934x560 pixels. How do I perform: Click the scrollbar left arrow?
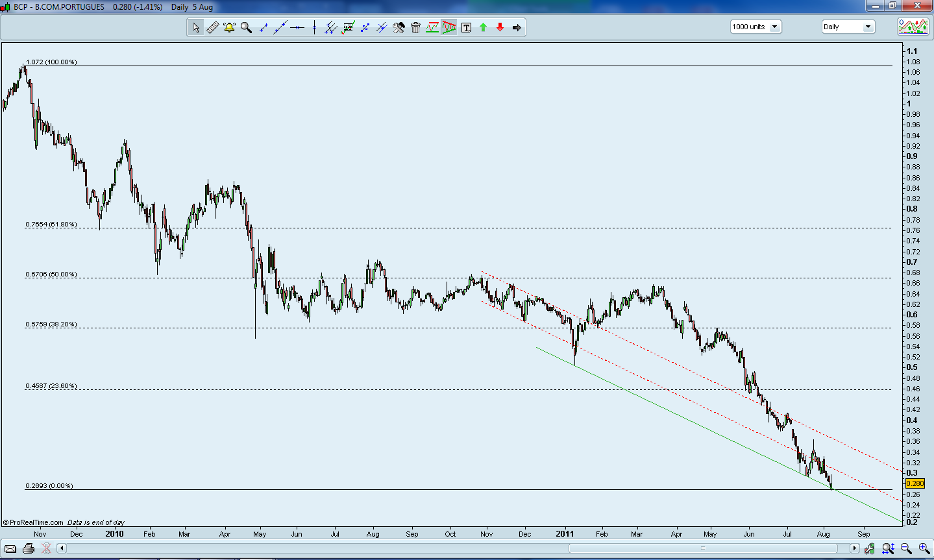click(62, 548)
